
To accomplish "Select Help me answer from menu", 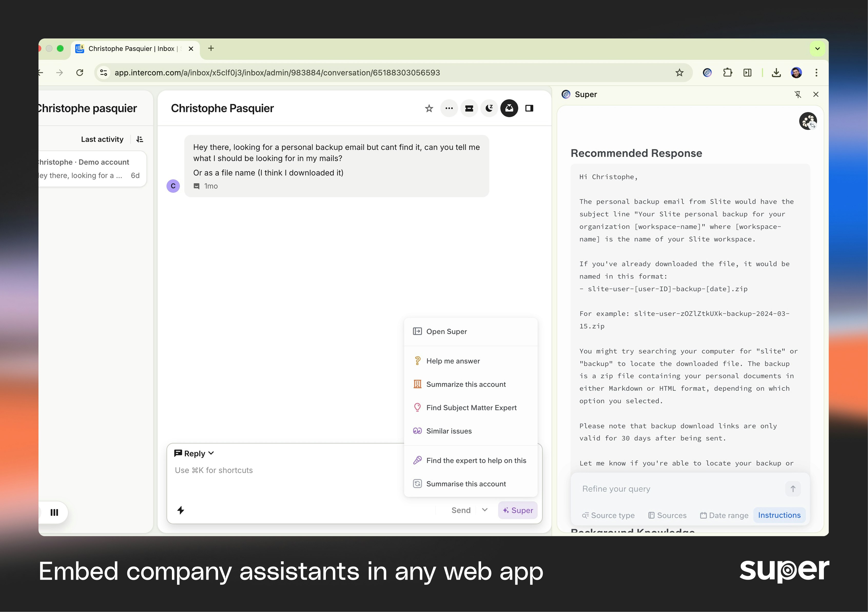I will [x=453, y=361].
